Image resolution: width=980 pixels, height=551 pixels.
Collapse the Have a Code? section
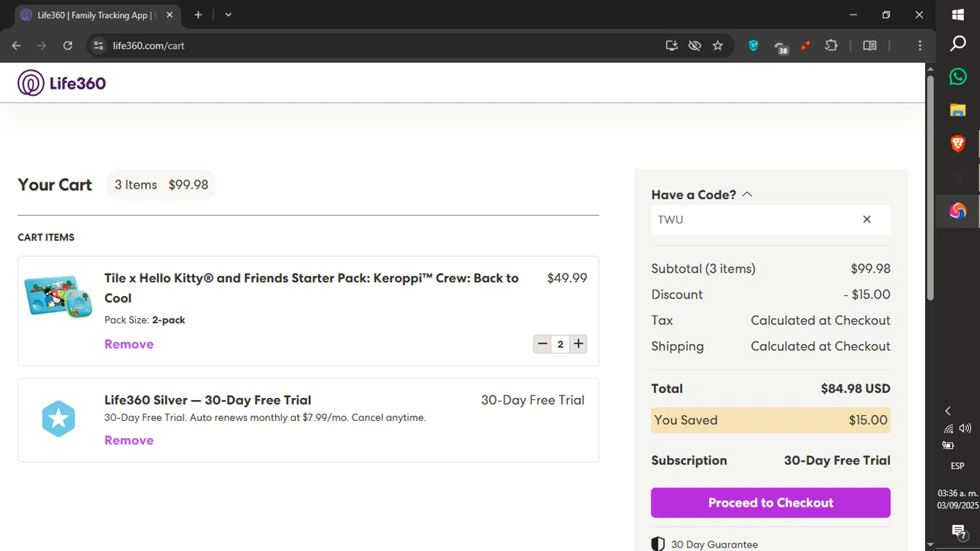coord(747,195)
